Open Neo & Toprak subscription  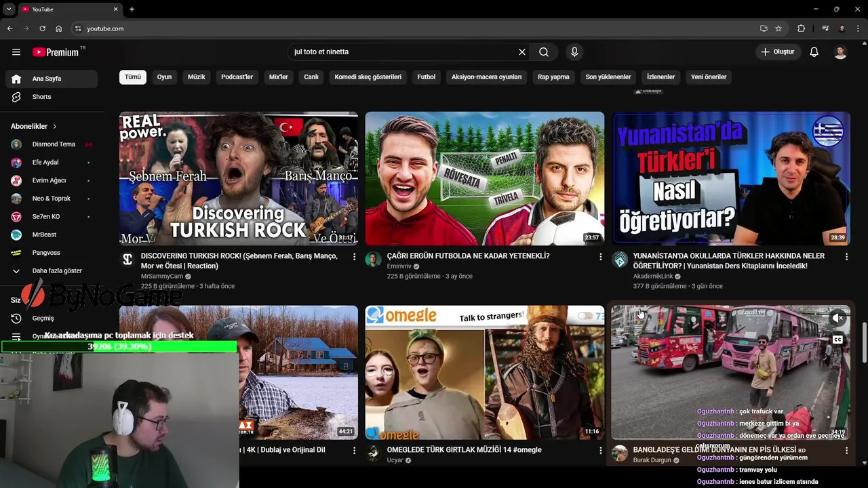tap(52, 199)
